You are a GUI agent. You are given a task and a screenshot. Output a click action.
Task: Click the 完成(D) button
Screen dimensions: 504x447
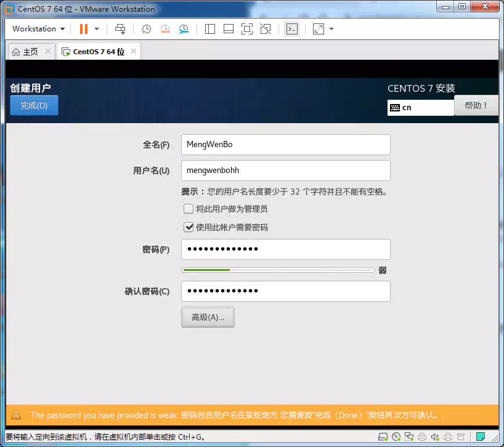click(34, 105)
